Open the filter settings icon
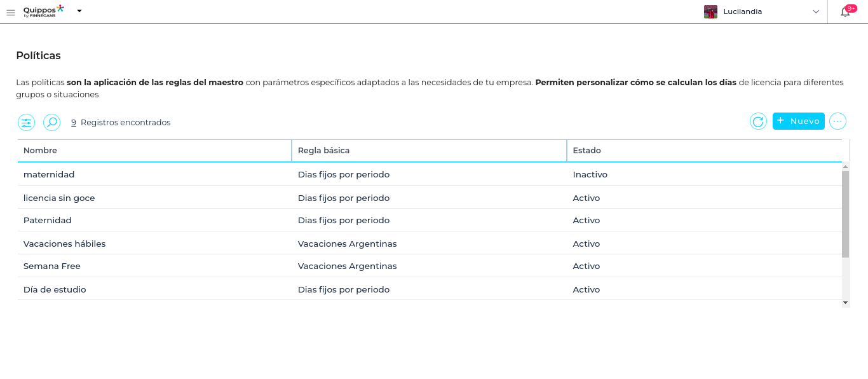 point(26,122)
